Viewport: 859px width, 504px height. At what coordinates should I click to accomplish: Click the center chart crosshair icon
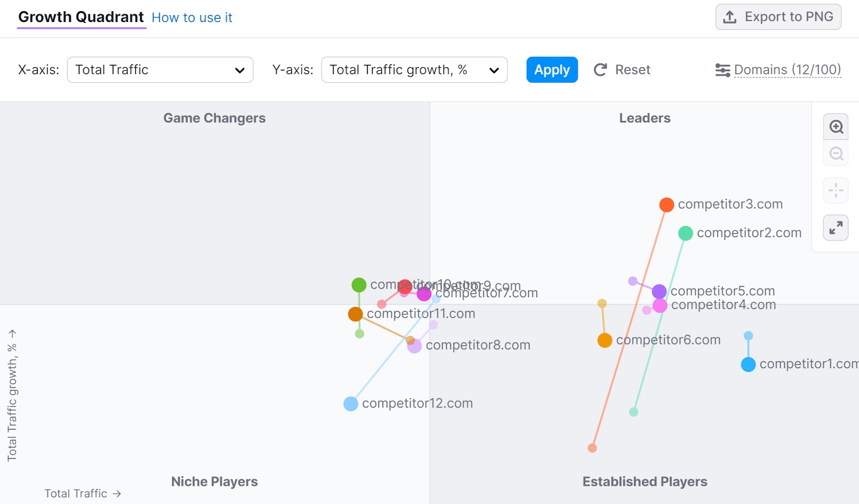pyautogui.click(x=835, y=191)
